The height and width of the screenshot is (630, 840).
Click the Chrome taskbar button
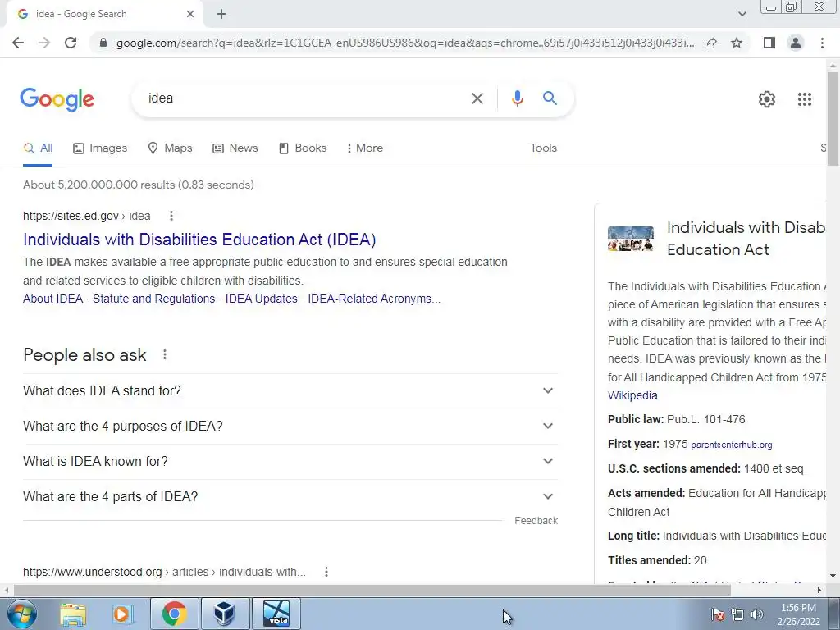pos(175,614)
